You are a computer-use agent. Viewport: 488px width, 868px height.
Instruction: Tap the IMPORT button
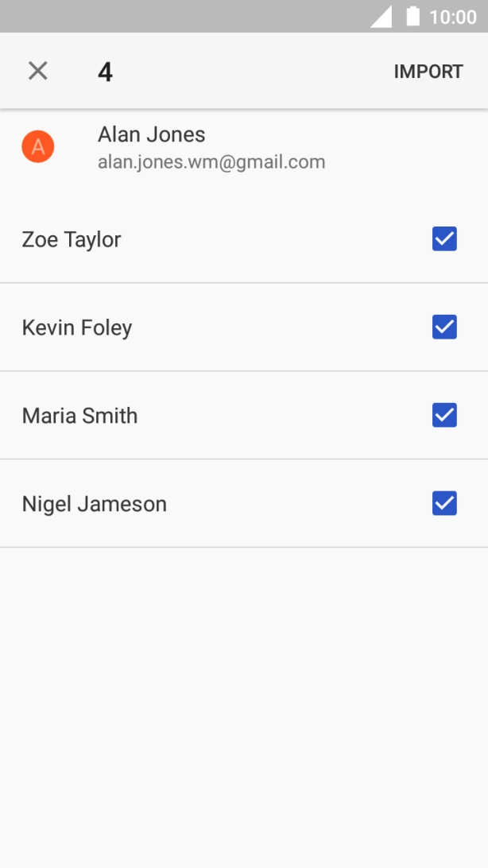click(428, 72)
